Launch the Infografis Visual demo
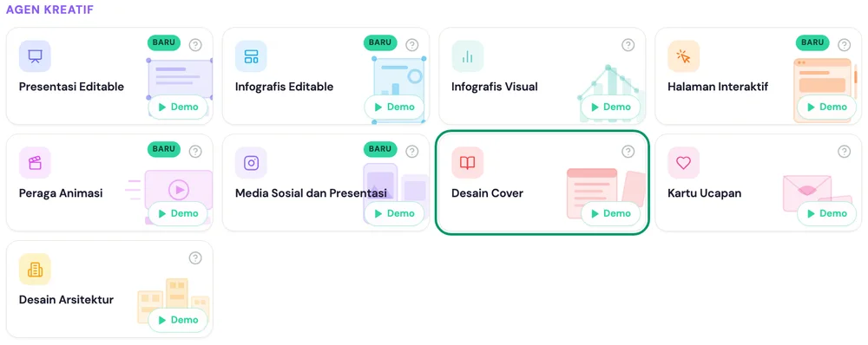Screen dimensions: 868x345 pos(610,107)
